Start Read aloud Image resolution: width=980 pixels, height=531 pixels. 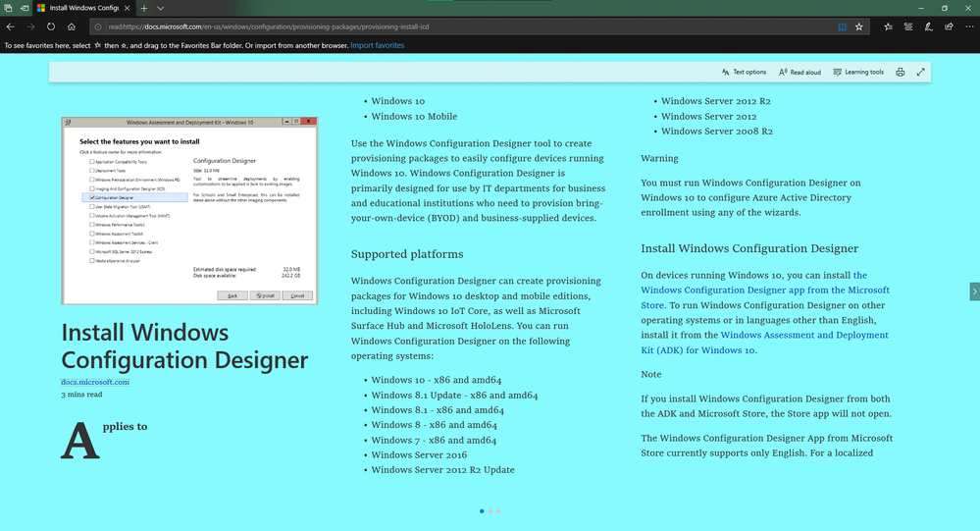pyautogui.click(x=799, y=72)
